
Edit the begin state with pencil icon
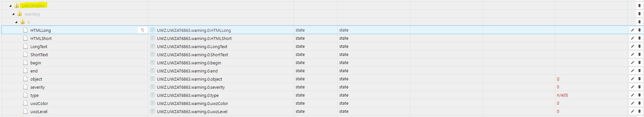(x=632, y=62)
